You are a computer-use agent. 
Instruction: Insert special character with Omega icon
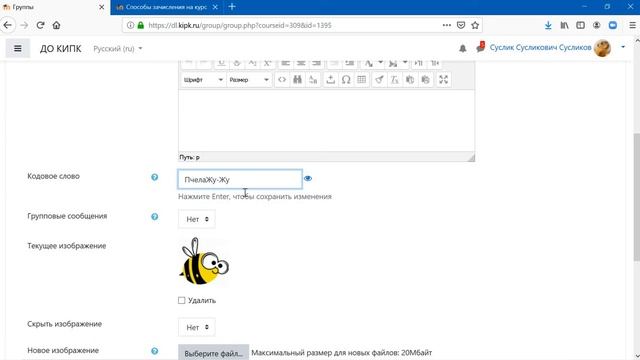click(x=346, y=80)
